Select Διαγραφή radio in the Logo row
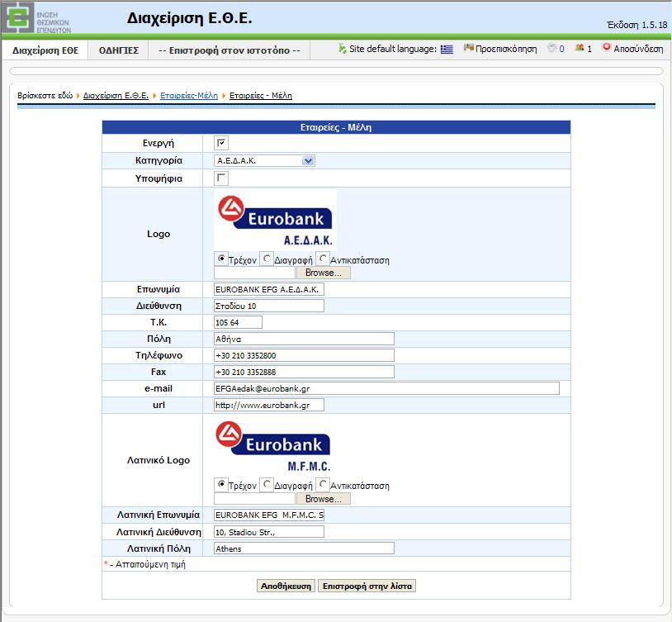Viewport: 672px width, 622px height. [x=267, y=259]
